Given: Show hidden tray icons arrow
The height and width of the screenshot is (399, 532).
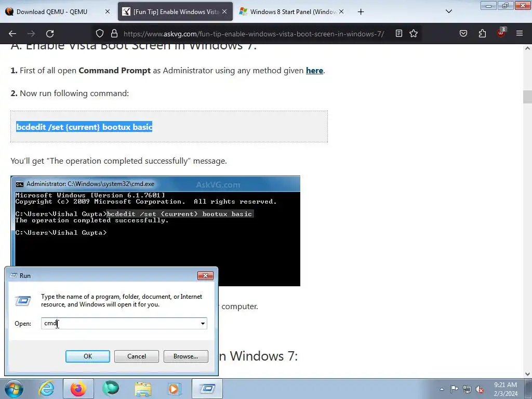Looking at the screenshot, I should (x=442, y=389).
